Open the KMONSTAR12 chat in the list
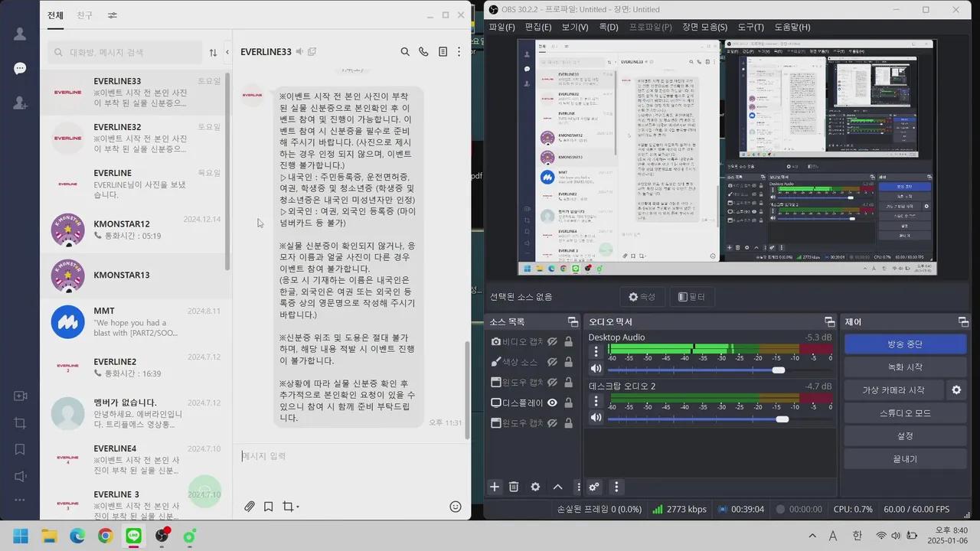The height and width of the screenshot is (551, 980). 135,230
